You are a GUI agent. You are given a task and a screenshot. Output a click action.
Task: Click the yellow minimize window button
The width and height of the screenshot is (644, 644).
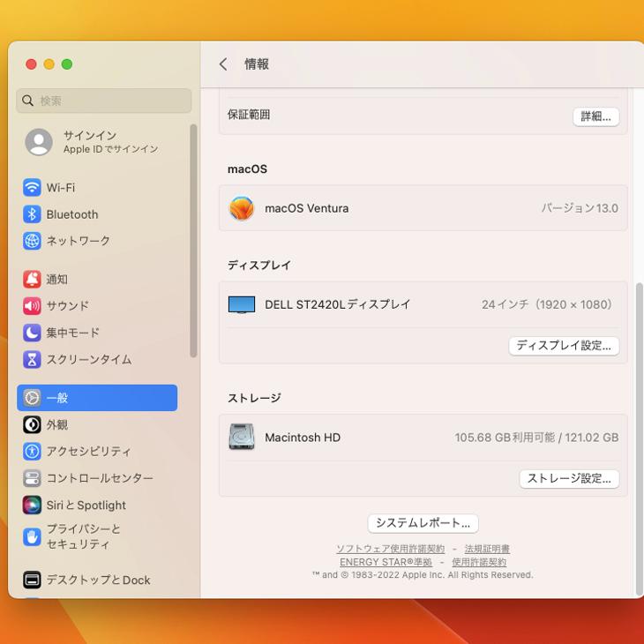tap(49, 64)
